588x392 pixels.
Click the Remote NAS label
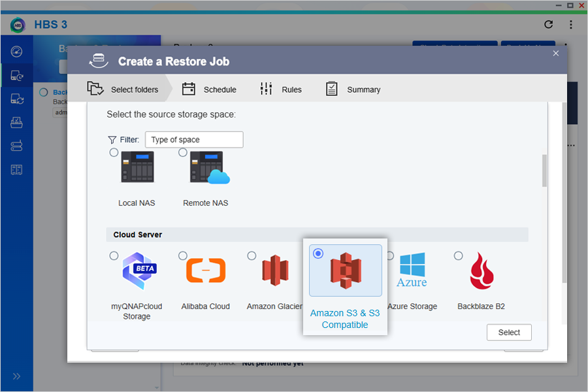pyautogui.click(x=206, y=203)
